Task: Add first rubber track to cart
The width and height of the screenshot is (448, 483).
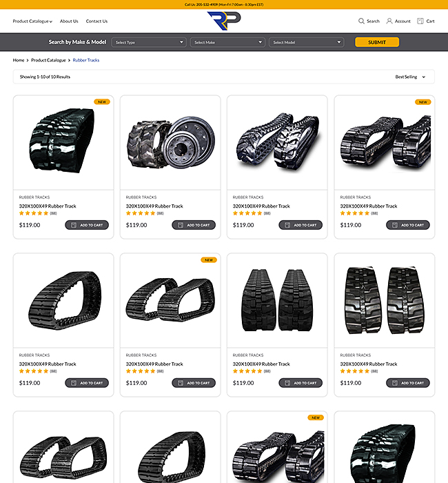Action: point(87,225)
